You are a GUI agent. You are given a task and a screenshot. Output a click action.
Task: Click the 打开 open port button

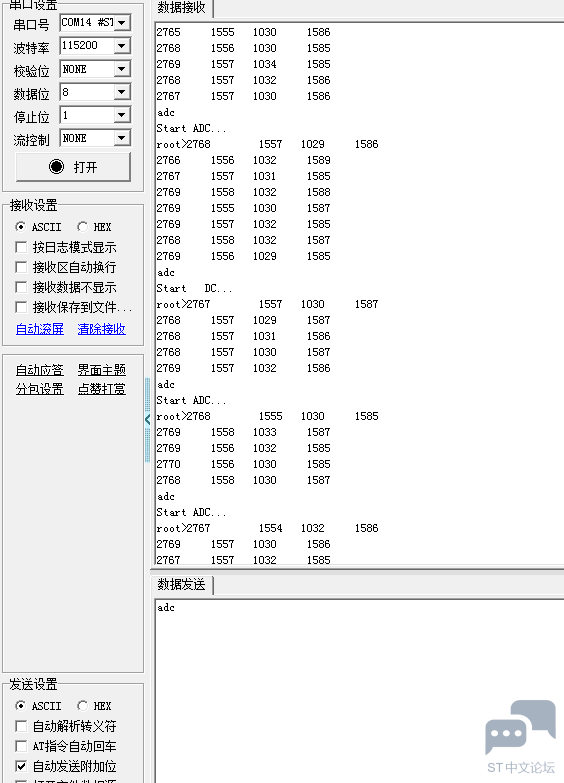[x=73, y=167]
